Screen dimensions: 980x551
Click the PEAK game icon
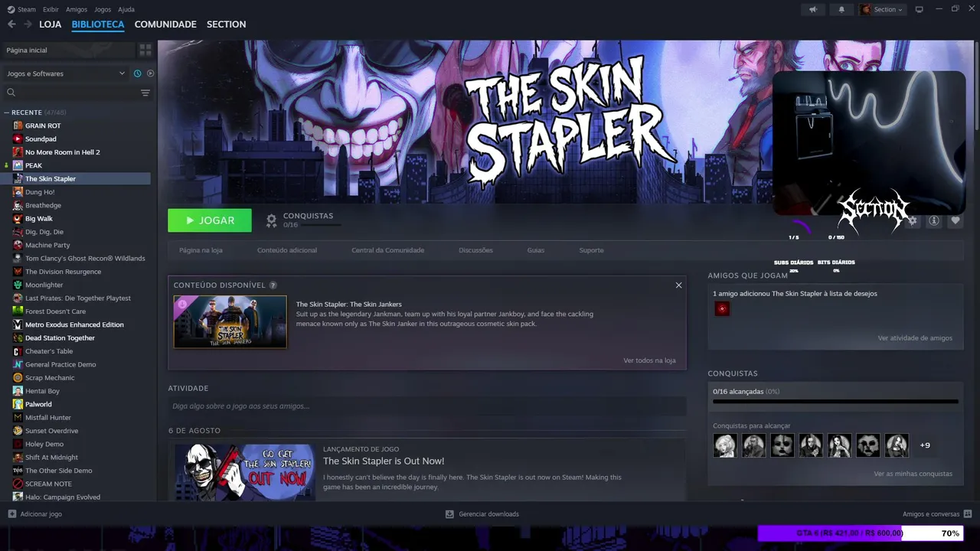[18, 165]
